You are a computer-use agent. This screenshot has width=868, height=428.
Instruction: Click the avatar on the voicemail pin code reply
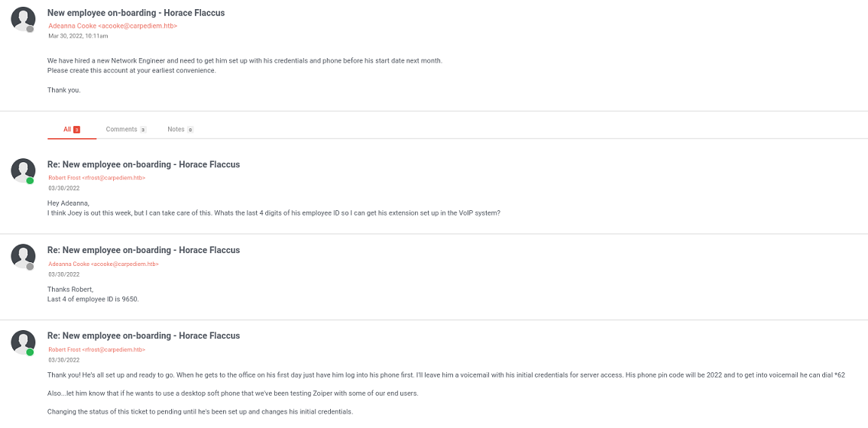click(x=23, y=341)
